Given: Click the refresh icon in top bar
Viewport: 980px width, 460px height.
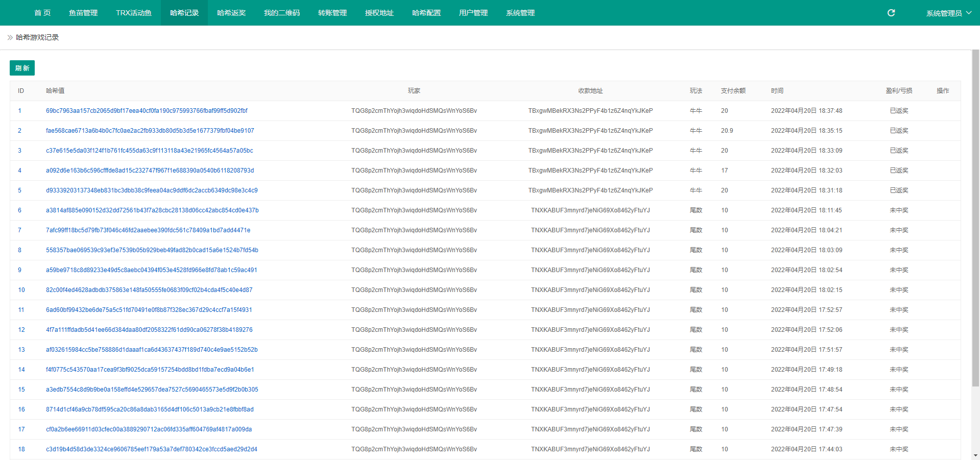Looking at the screenshot, I should click(x=891, y=13).
